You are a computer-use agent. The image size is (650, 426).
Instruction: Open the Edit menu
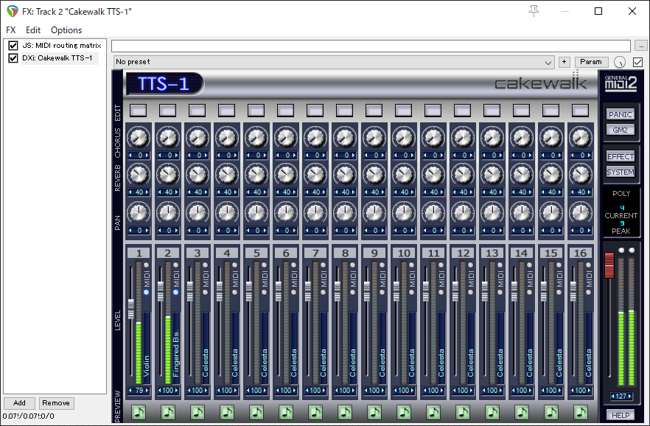pyautogui.click(x=33, y=30)
